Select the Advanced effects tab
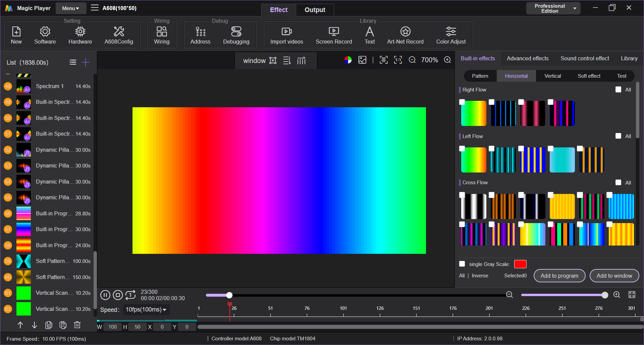 click(x=528, y=58)
